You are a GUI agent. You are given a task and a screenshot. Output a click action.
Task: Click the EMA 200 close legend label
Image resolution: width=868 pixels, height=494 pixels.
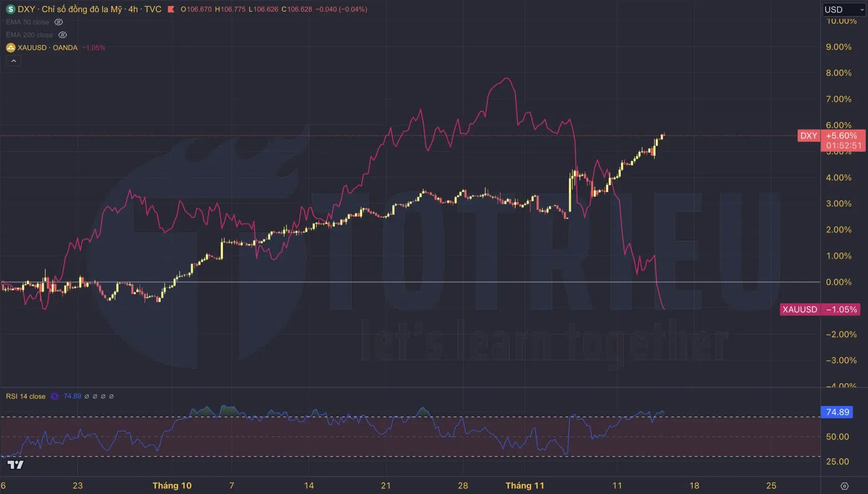coord(30,35)
